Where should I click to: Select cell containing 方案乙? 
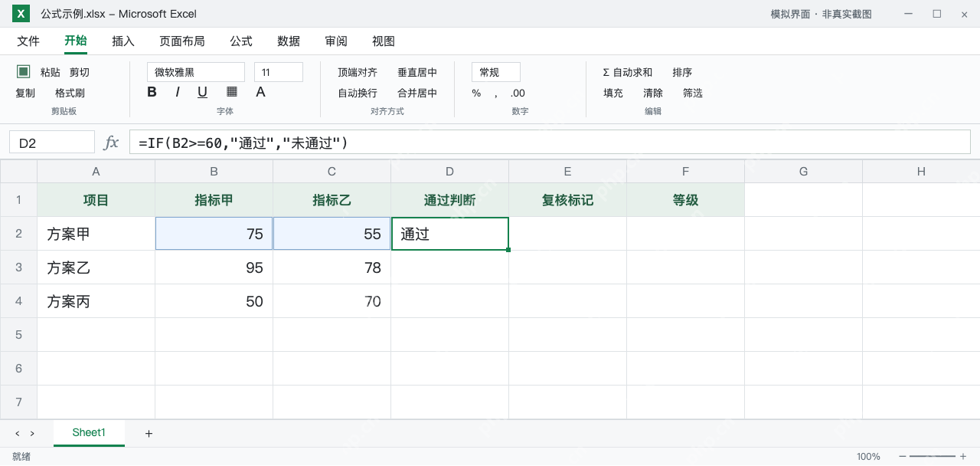(x=96, y=267)
